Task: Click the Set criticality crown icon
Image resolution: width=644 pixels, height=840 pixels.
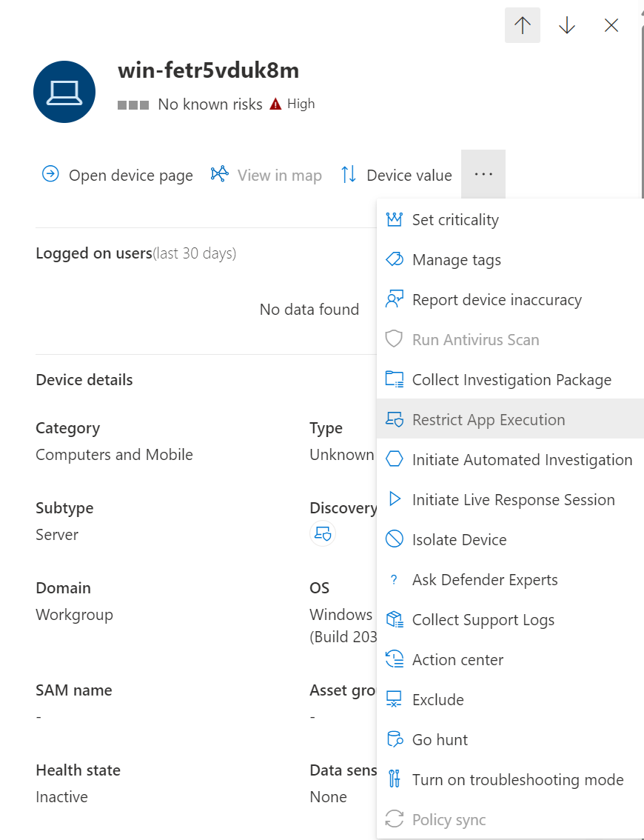Action: point(395,220)
